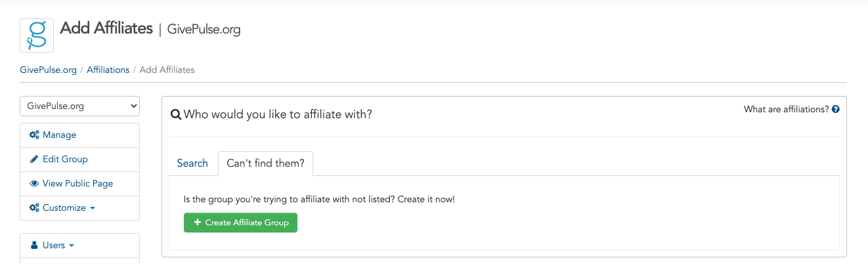Click the GivePulse logo icon
The image size is (868, 264).
[37, 35]
